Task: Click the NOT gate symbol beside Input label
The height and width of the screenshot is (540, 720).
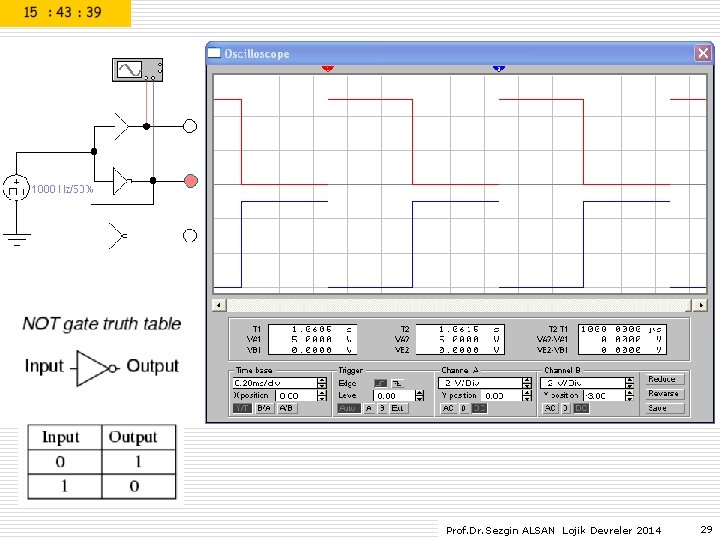Action: point(96,368)
